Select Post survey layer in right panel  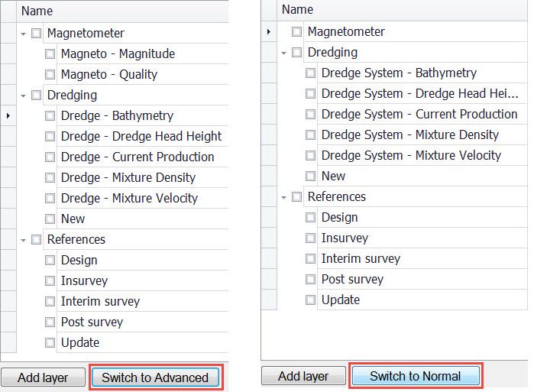[352, 279]
